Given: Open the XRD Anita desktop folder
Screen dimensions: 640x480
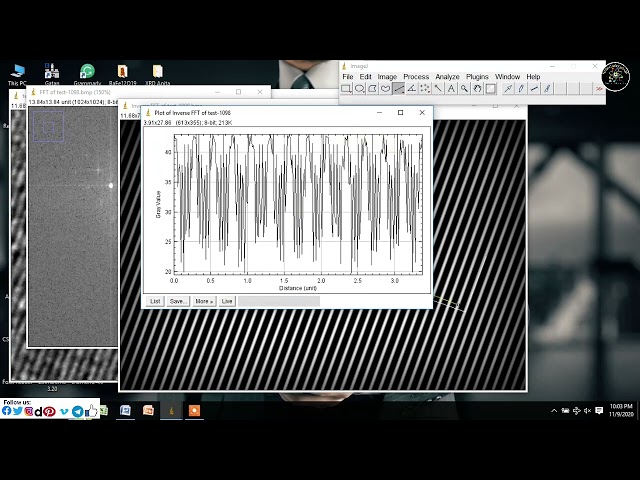Looking at the screenshot, I should [x=158, y=75].
